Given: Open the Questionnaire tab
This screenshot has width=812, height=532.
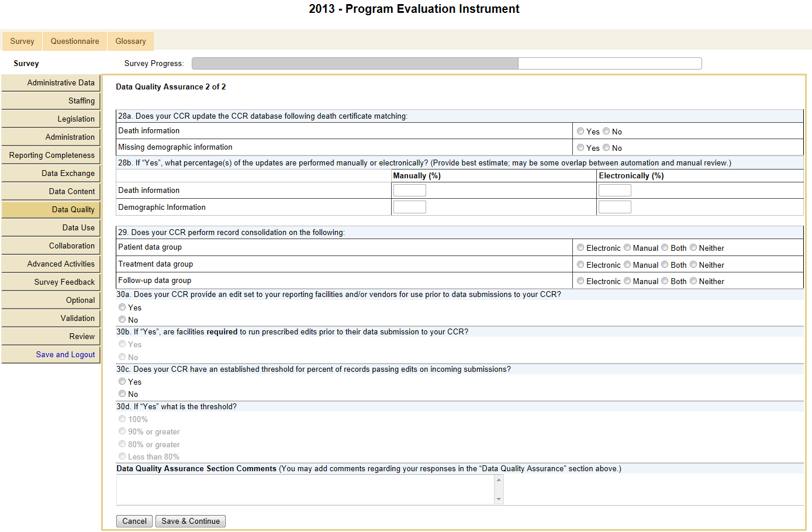Looking at the screenshot, I should 75,42.
